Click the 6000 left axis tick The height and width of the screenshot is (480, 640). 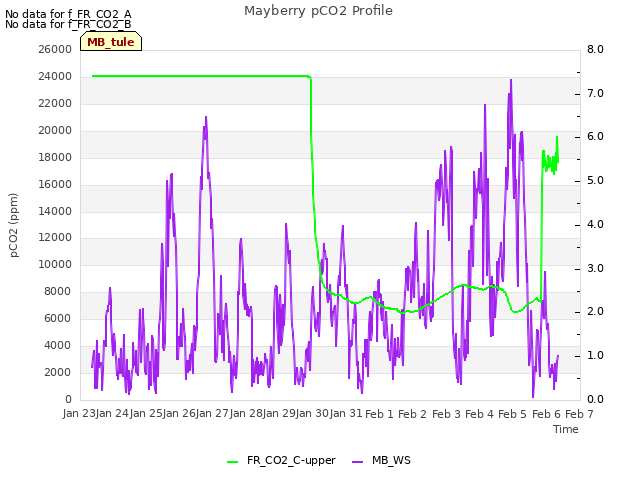pos(58,318)
